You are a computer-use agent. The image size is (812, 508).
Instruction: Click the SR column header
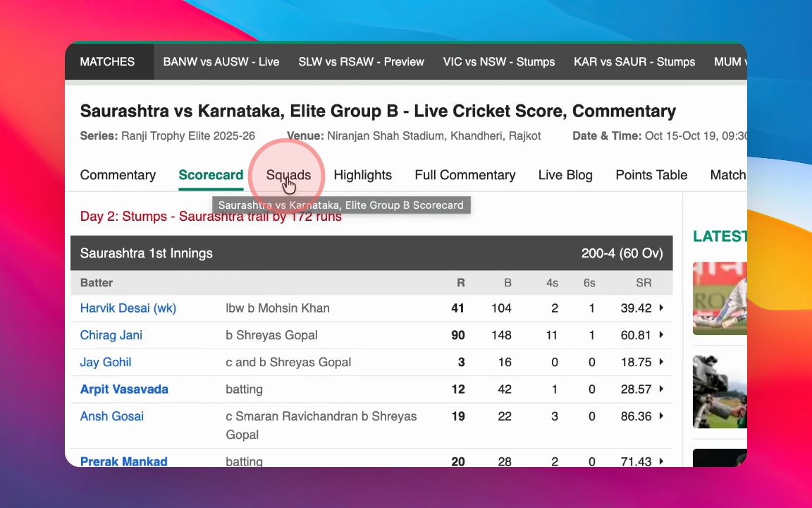644,282
